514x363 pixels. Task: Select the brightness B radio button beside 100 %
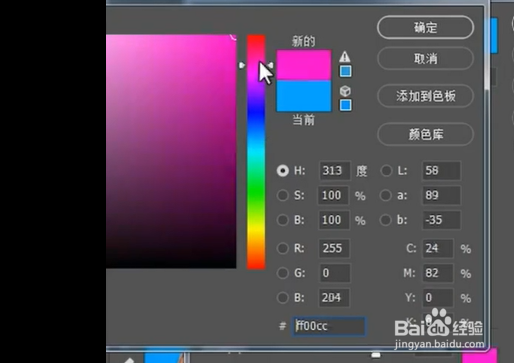[283, 220]
